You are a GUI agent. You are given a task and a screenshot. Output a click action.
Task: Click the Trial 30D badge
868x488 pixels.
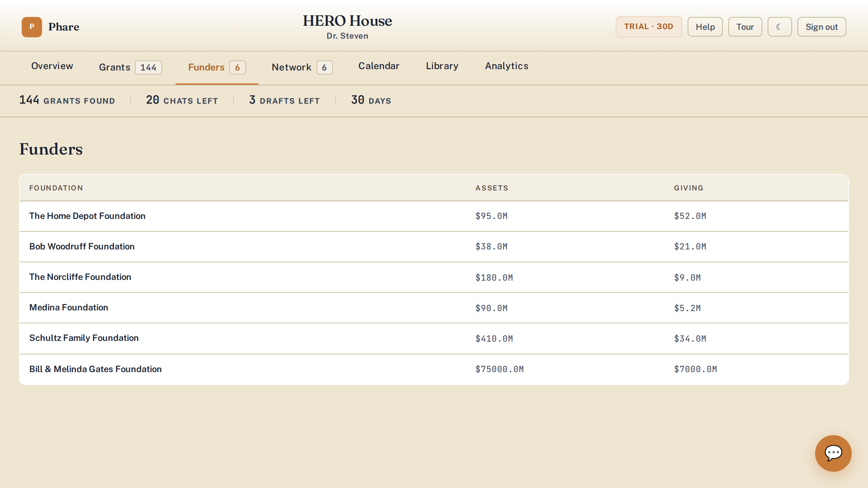coord(649,27)
